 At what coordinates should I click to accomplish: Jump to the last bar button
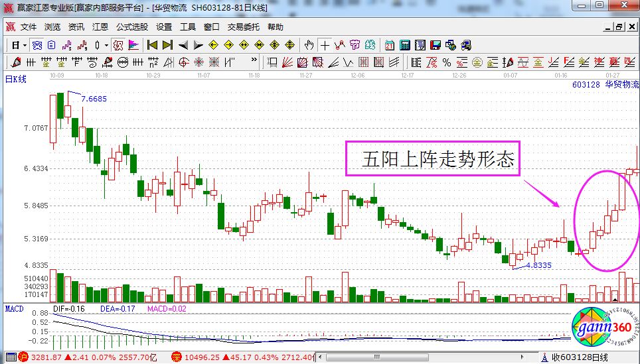(x=167, y=45)
